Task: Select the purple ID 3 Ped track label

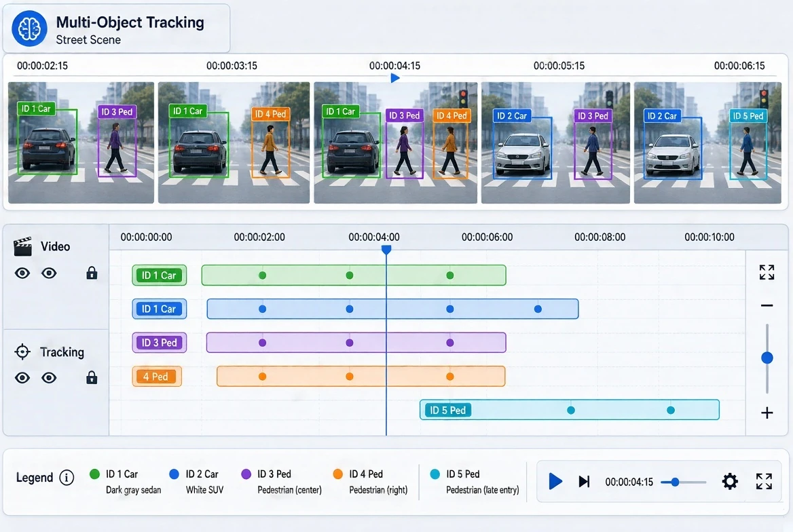Action: pos(160,343)
